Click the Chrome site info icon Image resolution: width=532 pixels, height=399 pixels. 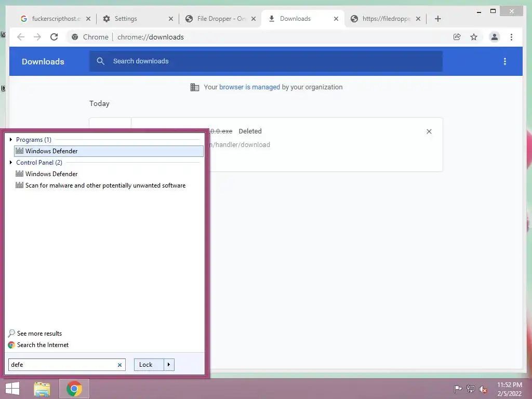click(75, 37)
